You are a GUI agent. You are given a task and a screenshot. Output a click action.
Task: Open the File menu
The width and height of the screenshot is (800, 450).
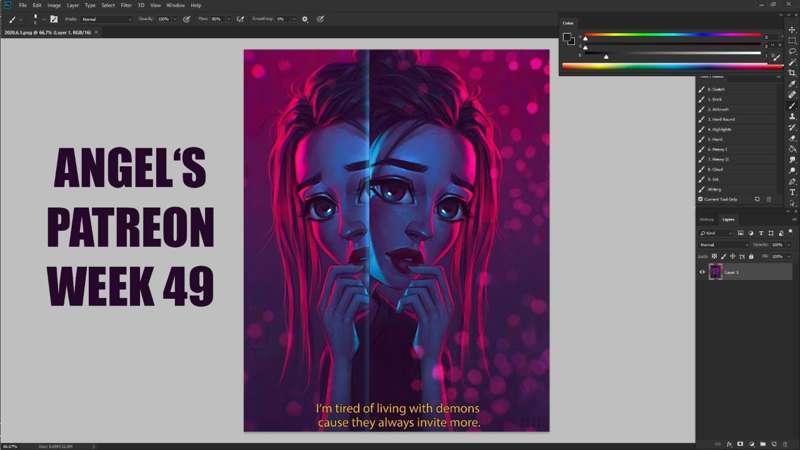[22, 5]
